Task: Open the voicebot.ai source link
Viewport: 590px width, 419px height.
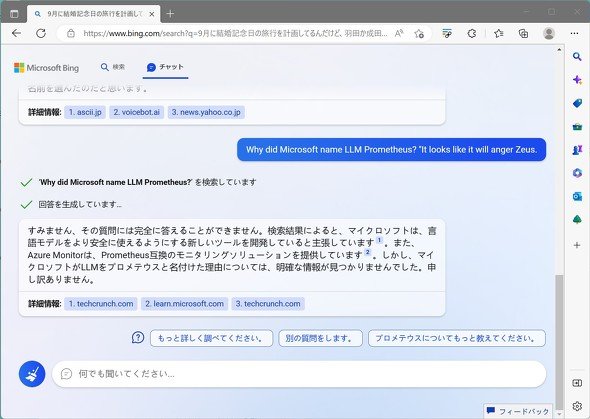Action: tap(137, 112)
